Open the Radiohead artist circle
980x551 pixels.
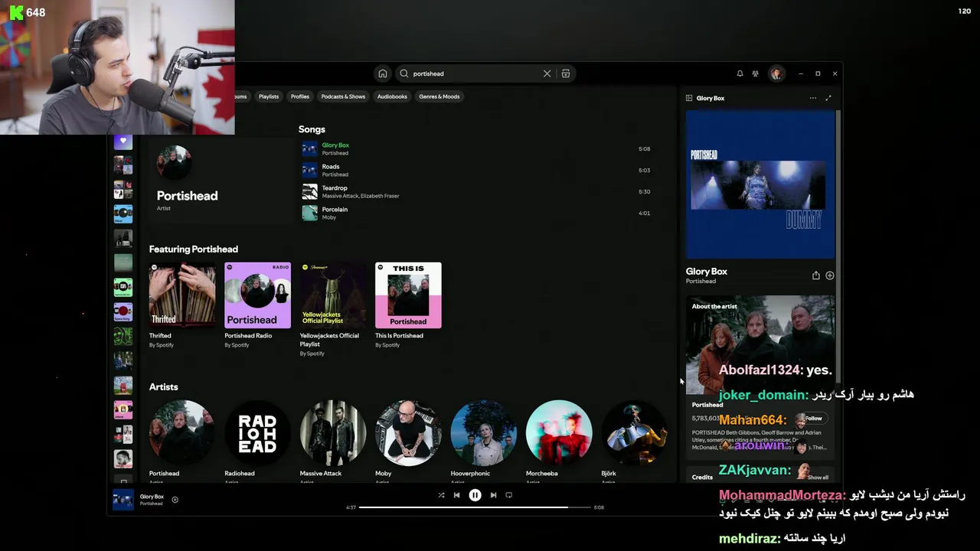257,433
